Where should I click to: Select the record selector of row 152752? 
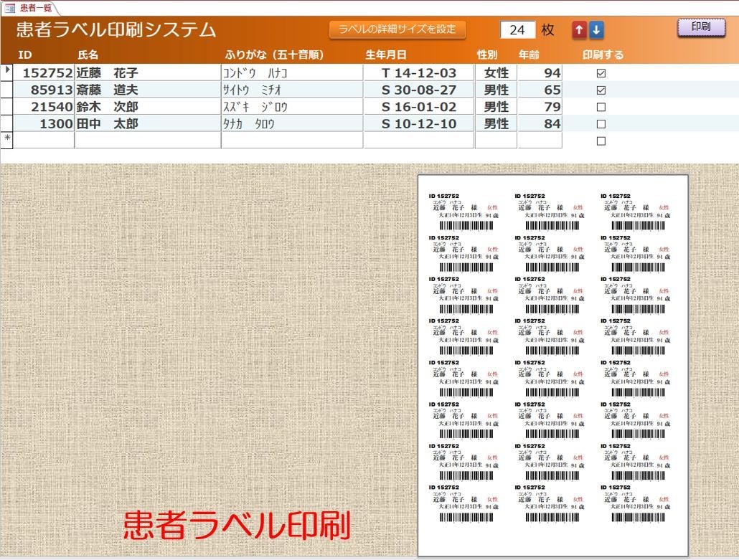pos(6,72)
